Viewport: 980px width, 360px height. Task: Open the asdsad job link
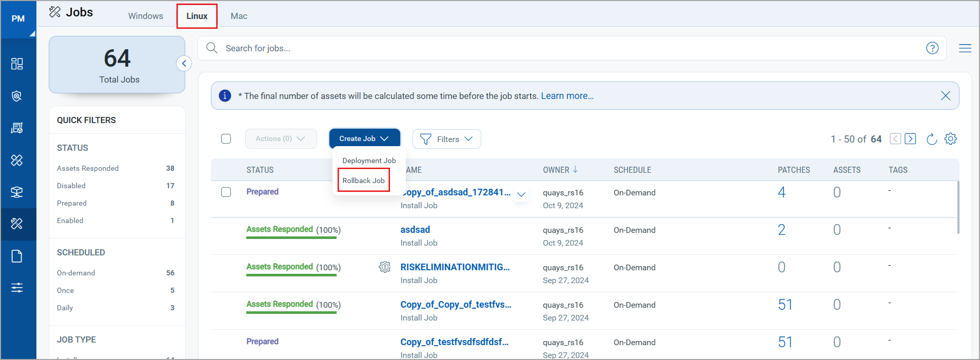tap(415, 230)
